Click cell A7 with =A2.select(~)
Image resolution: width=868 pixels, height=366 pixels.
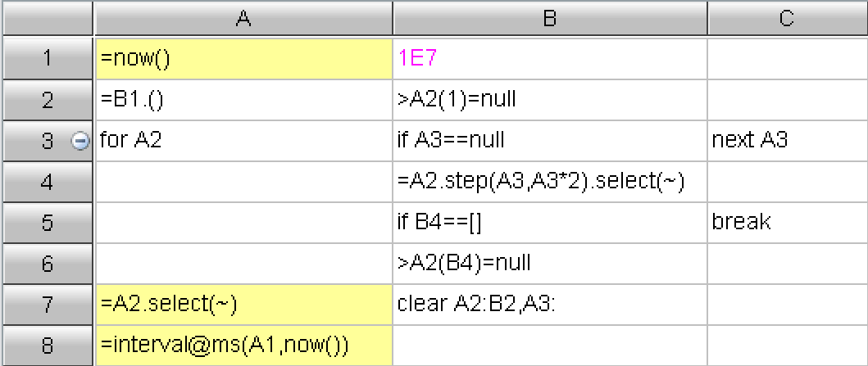[243, 305]
